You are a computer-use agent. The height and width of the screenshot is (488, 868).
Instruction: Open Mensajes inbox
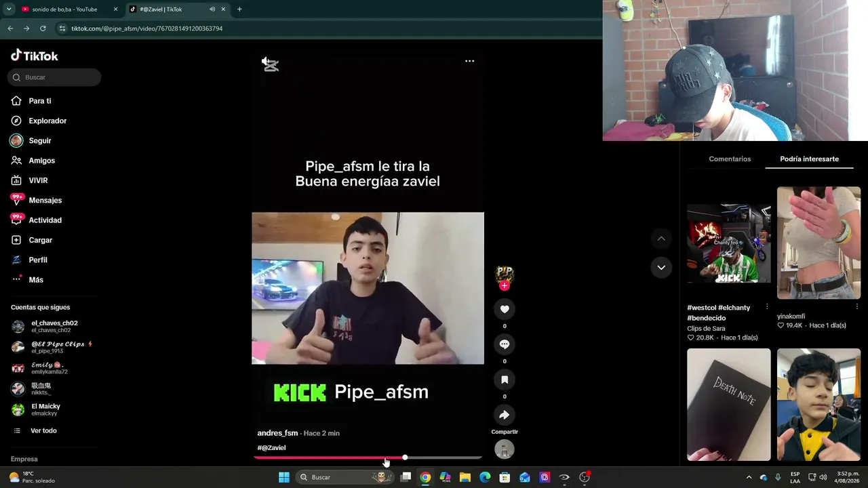pos(45,201)
